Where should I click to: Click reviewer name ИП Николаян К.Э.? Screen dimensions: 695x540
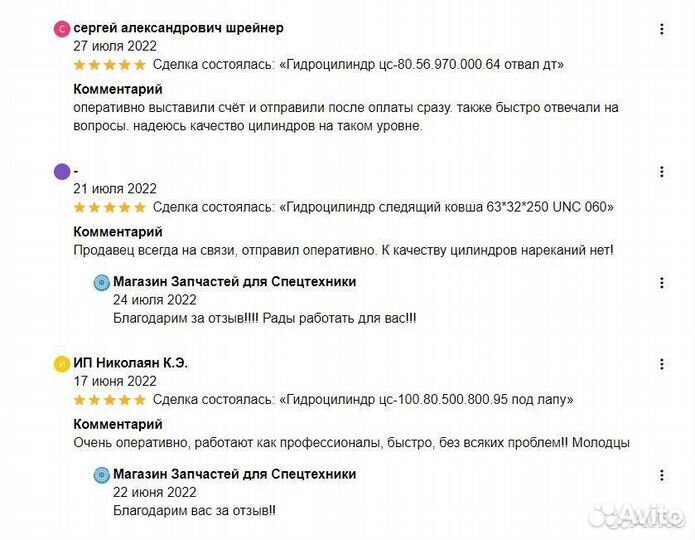pos(130,363)
